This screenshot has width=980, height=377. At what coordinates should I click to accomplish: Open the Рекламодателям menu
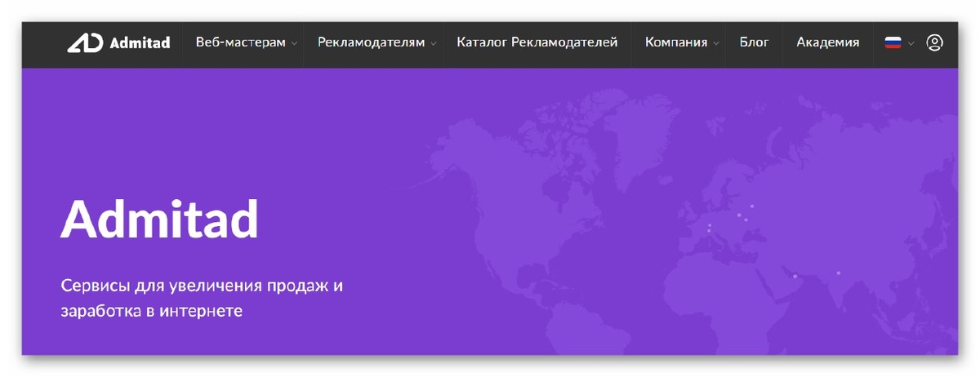pos(372,42)
